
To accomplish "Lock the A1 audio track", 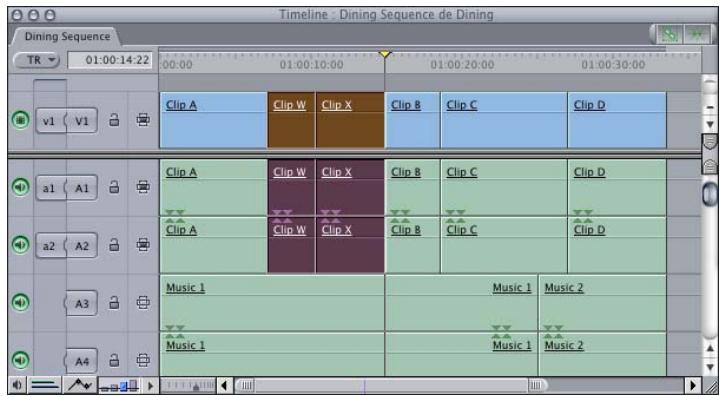I will point(114,187).
